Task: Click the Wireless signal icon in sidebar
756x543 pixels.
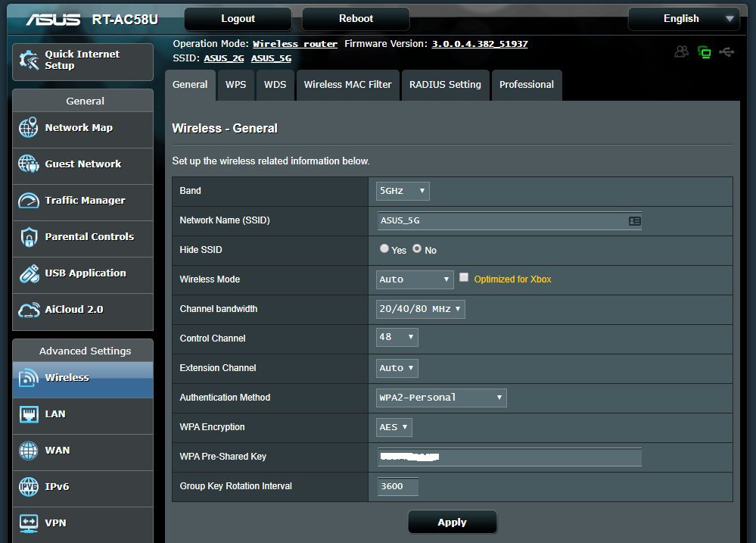Action: pos(29,377)
